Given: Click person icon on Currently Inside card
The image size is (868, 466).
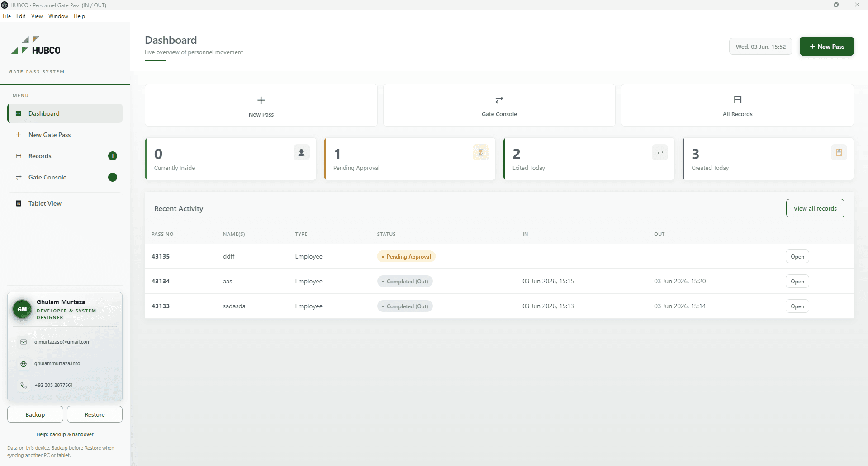Looking at the screenshot, I should click(x=302, y=153).
